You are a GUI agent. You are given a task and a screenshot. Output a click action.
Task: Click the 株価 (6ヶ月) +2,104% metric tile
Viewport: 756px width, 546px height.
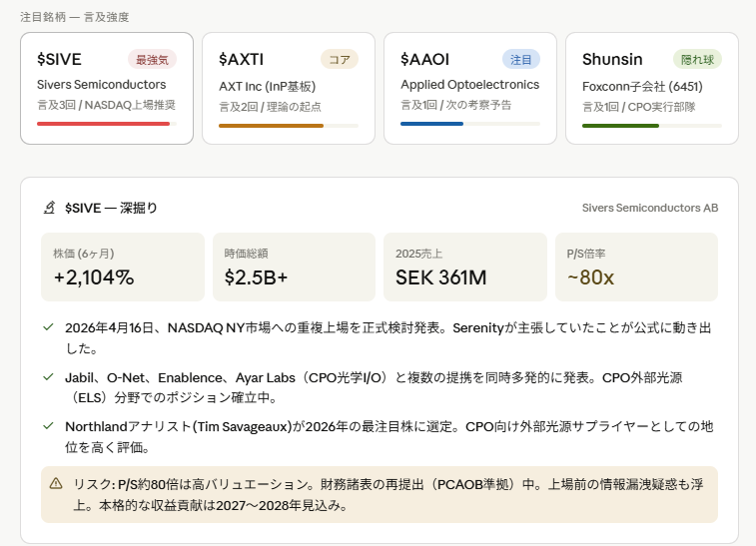click(x=123, y=267)
